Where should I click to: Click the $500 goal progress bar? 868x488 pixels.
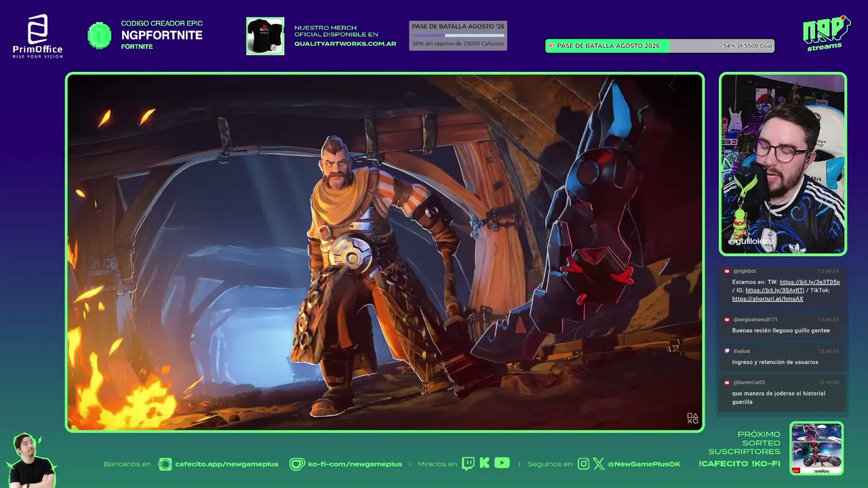point(660,46)
